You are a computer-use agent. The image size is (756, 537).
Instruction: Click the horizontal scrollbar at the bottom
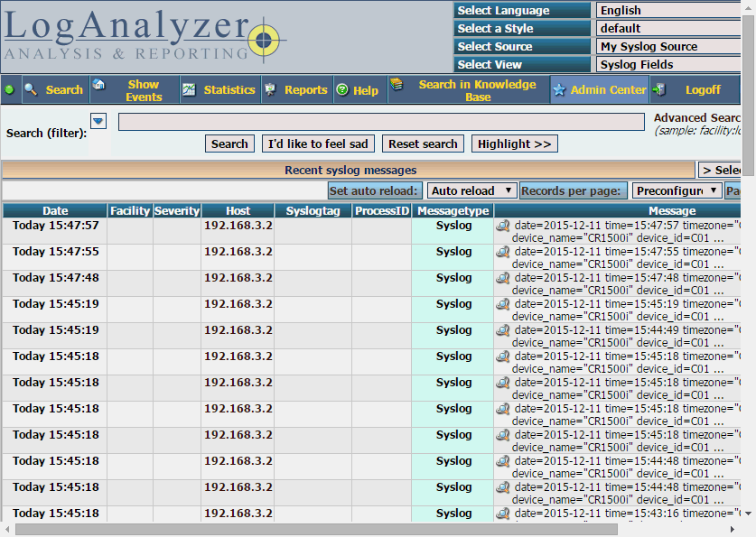click(x=316, y=529)
